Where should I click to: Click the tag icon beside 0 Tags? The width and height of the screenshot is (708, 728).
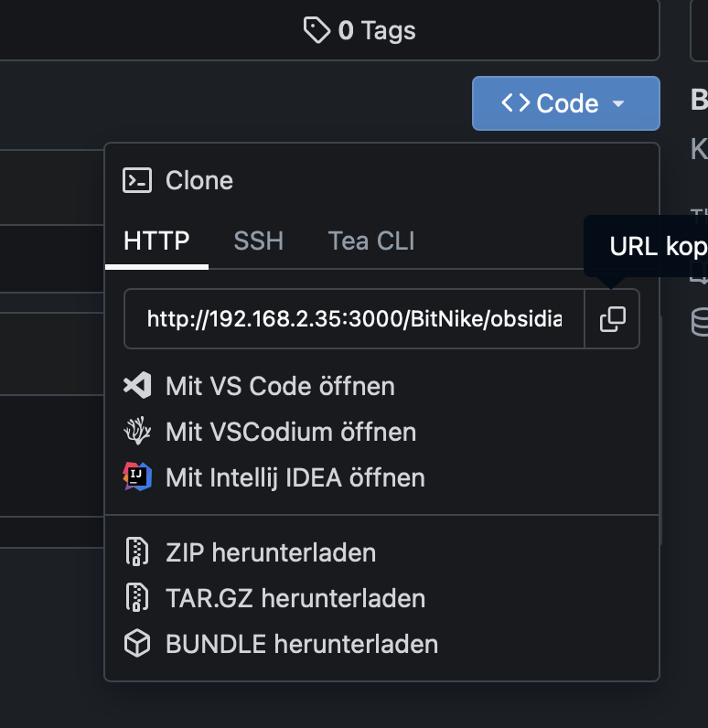pos(316,31)
